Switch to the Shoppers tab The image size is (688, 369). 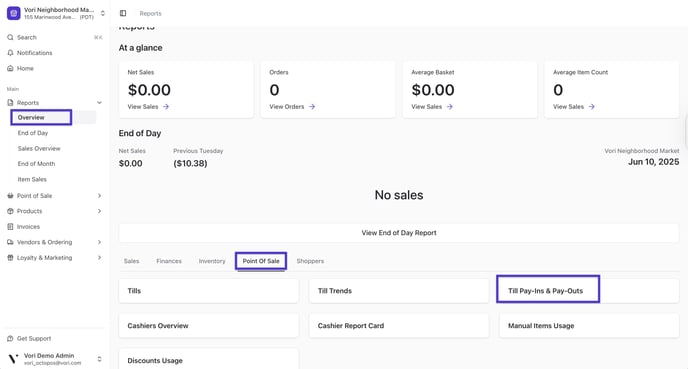310,261
